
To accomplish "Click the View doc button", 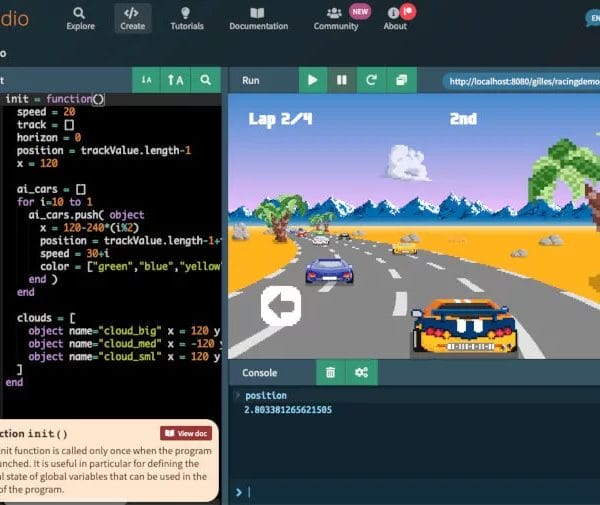I will [x=186, y=433].
